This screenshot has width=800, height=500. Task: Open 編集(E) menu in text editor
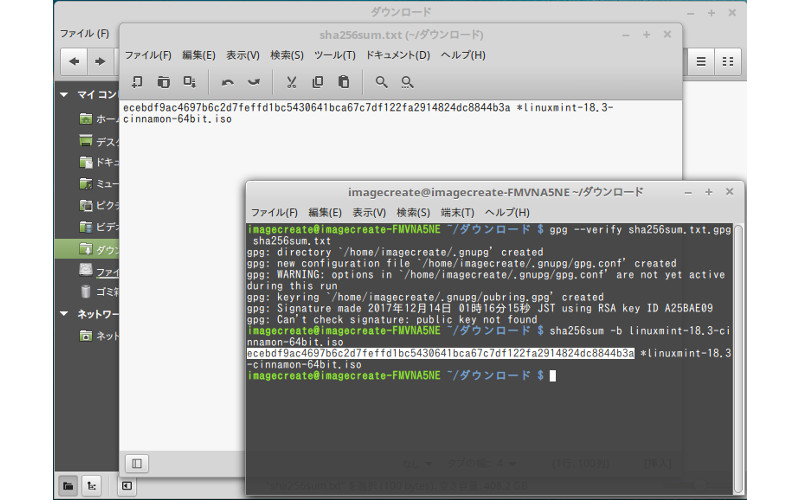(x=198, y=55)
